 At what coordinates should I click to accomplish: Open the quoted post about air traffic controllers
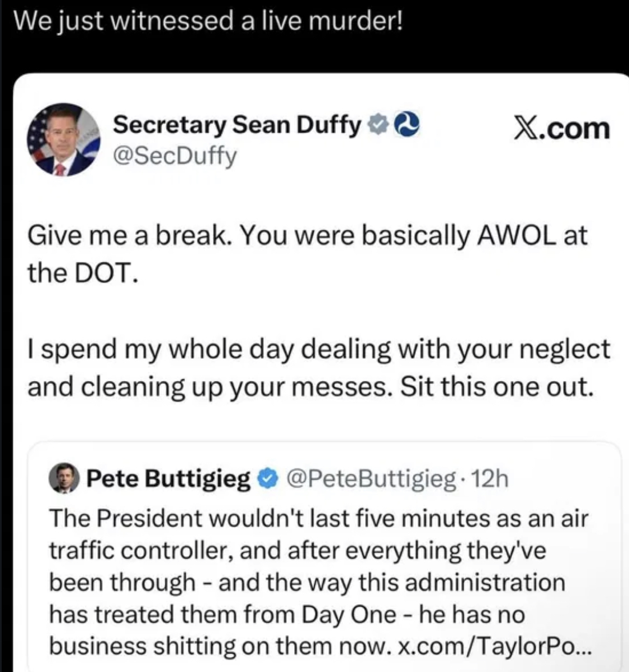coord(318,582)
